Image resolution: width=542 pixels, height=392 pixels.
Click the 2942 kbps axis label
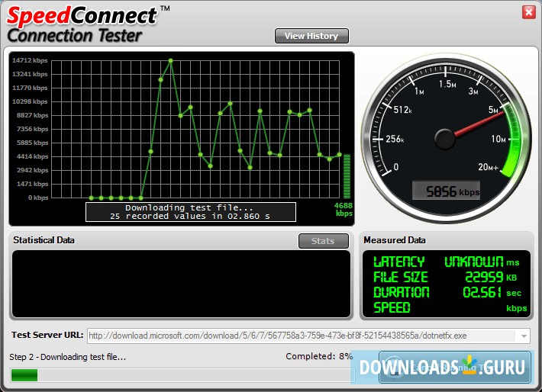pos(32,170)
